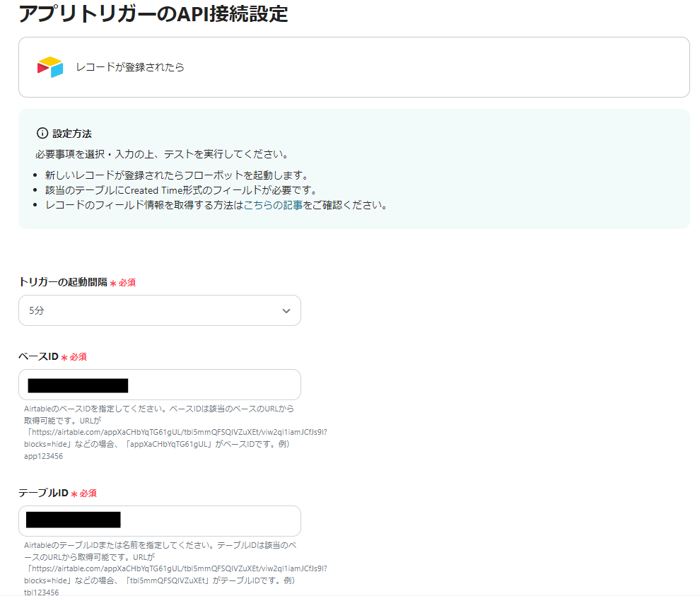
Task: Click inside the ベースID input field
Action: point(159,384)
